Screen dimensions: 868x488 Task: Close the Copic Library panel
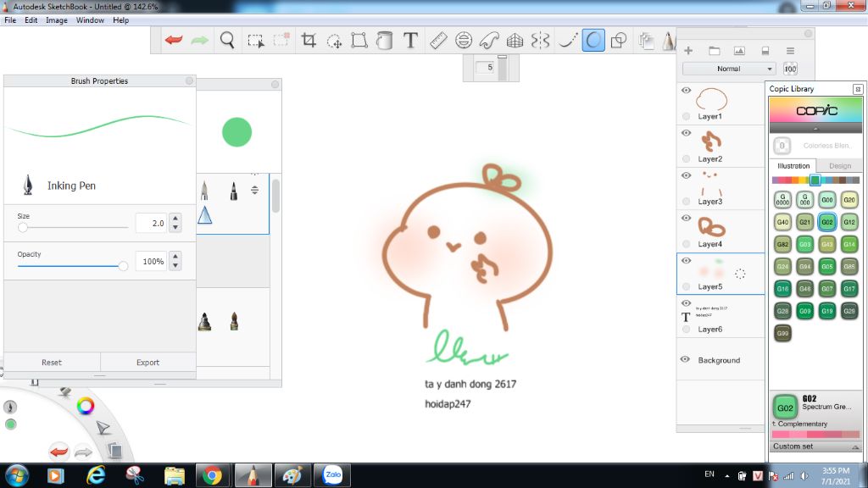click(x=858, y=89)
